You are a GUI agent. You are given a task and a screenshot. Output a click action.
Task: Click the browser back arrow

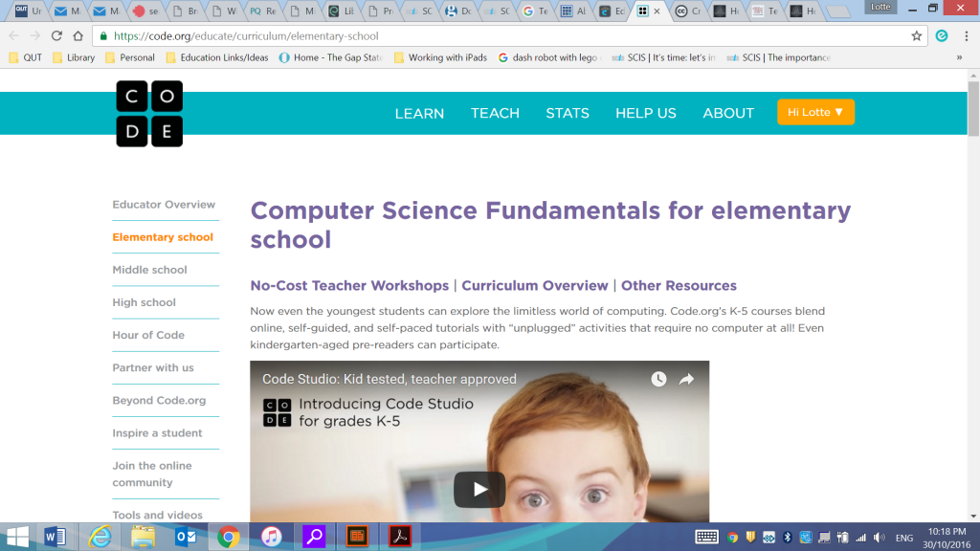(14, 36)
